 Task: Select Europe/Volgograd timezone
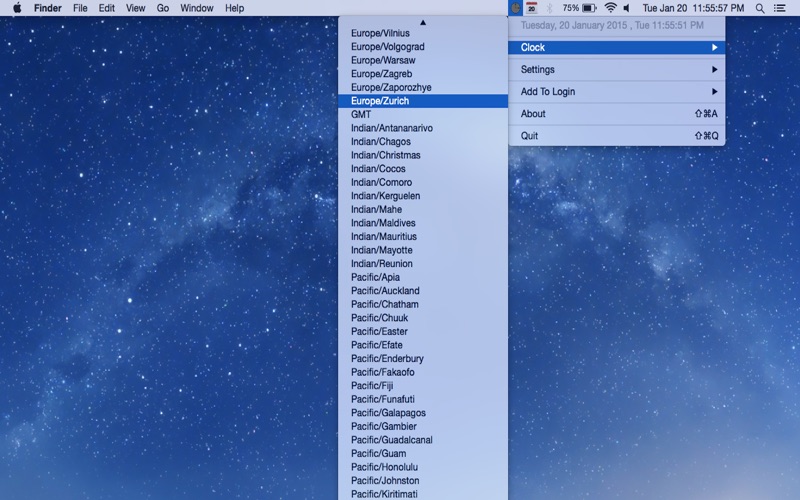click(x=423, y=47)
